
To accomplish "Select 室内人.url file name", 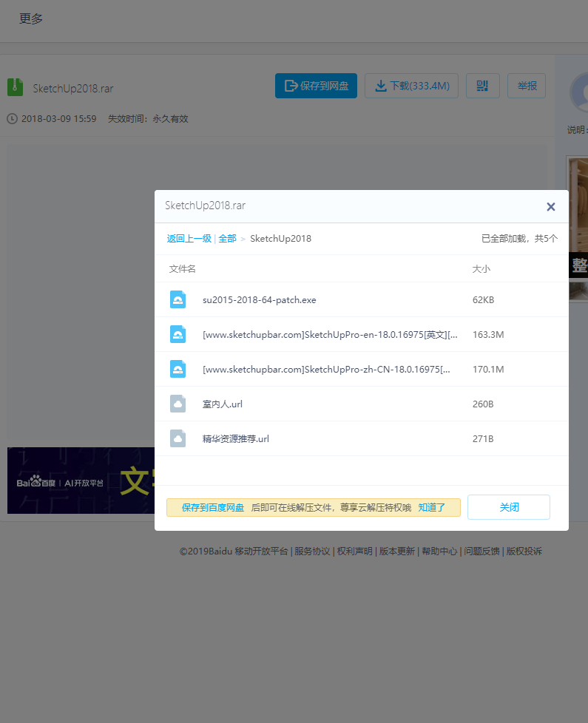I will [x=223, y=404].
